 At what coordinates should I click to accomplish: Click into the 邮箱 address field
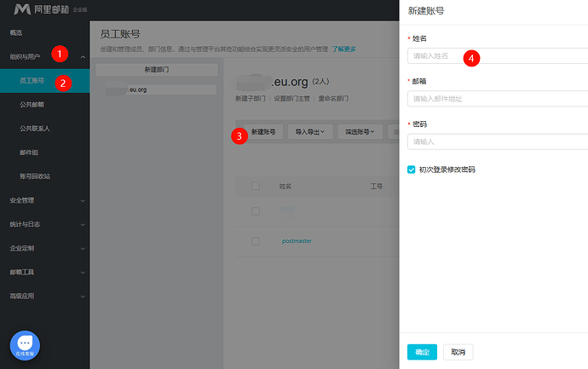[498, 99]
